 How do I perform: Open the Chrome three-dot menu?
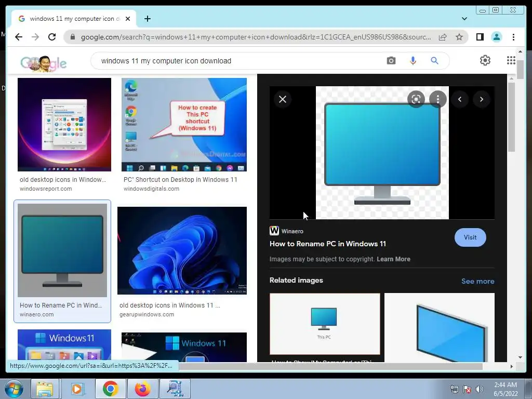(x=513, y=37)
